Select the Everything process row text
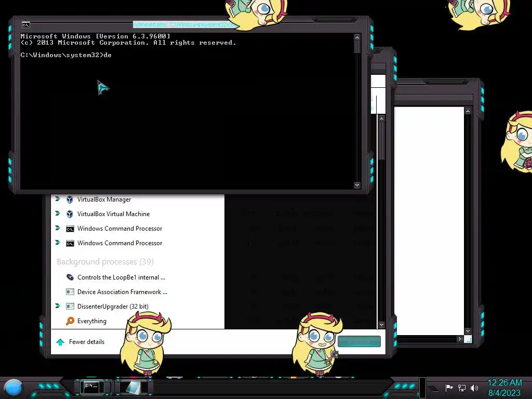 91,321
